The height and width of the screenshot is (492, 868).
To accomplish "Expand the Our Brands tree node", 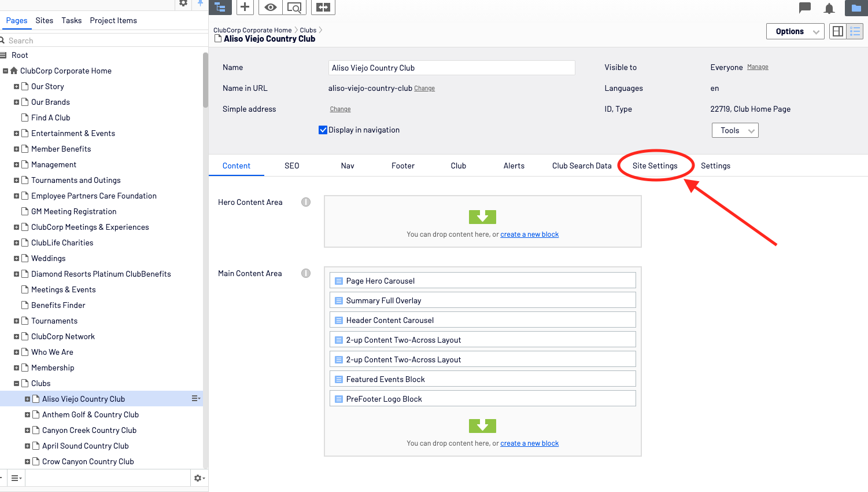I will pos(16,102).
